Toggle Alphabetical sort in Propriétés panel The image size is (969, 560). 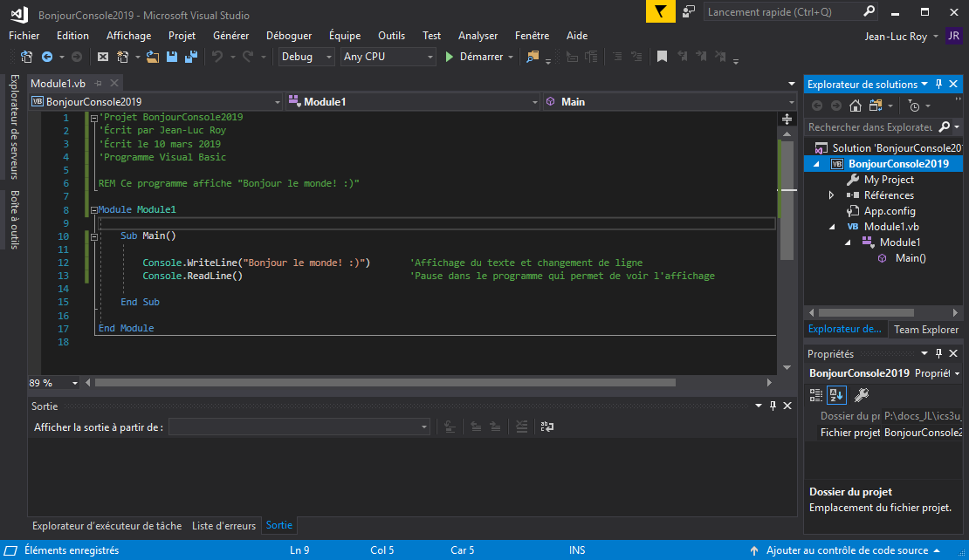click(x=837, y=395)
